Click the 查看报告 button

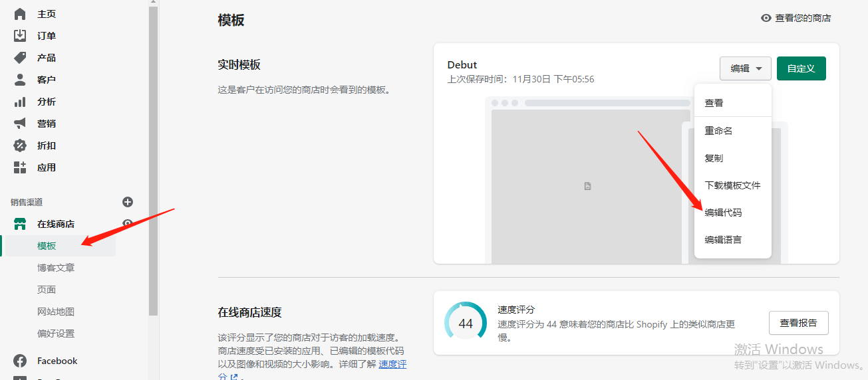point(798,323)
